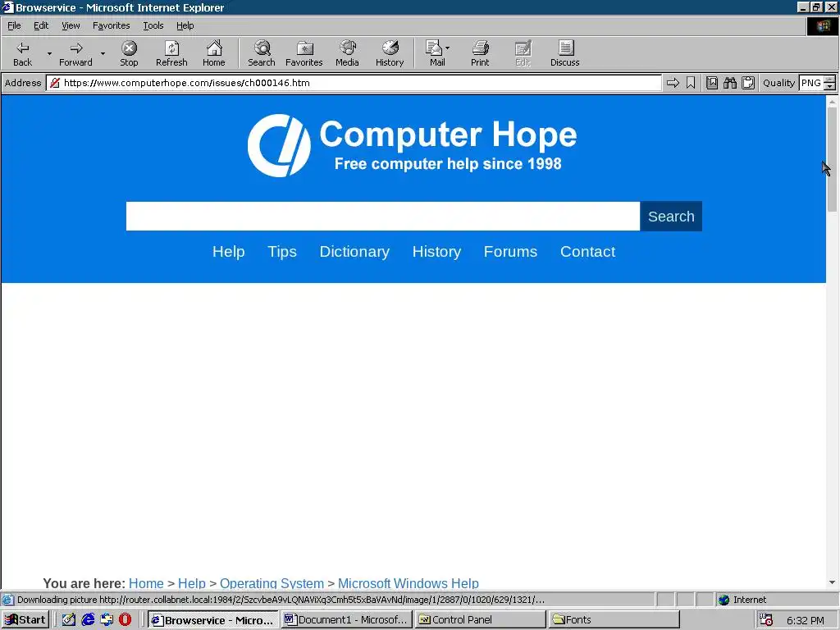Open the Help menu in menu bar
The height and width of the screenshot is (630, 840).
(x=185, y=25)
